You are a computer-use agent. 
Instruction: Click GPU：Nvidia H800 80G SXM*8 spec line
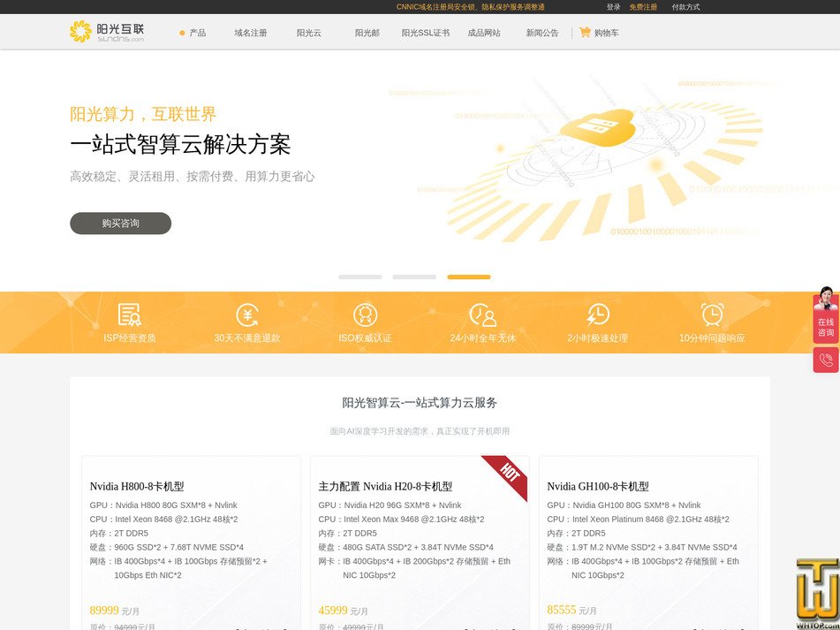pos(163,505)
